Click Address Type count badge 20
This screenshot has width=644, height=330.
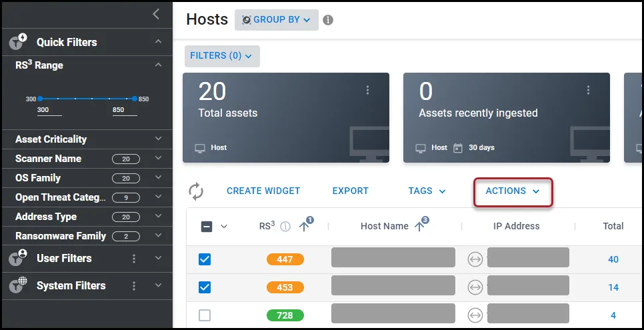pyautogui.click(x=126, y=217)
